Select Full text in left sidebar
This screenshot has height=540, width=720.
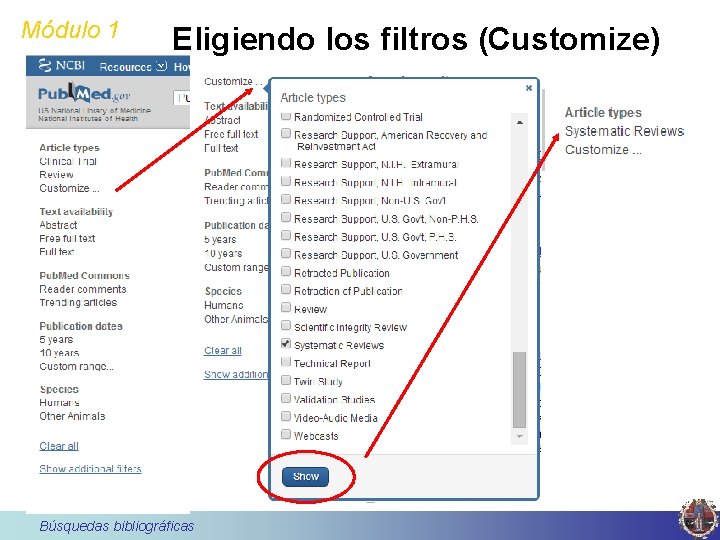(56, 252)
